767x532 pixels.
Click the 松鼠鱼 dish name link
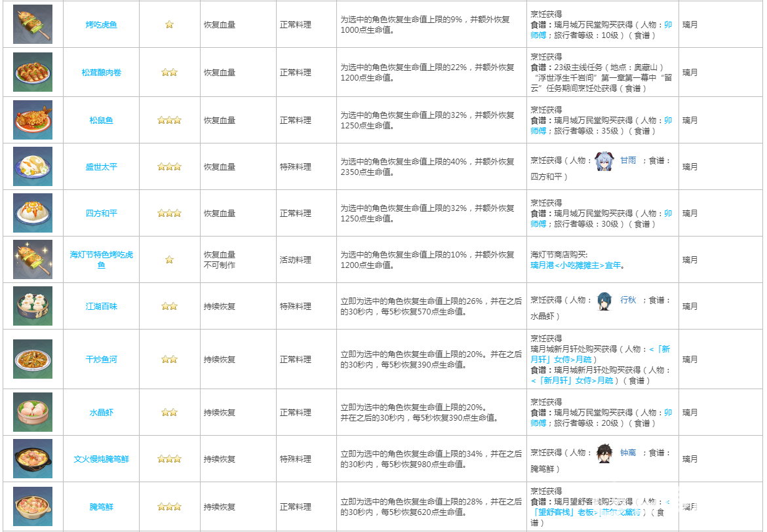[x=101, y=121]
